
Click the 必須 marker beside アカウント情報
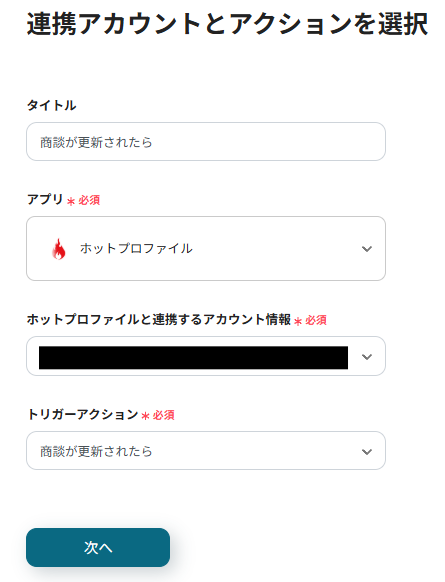click(x=316, y=320)
